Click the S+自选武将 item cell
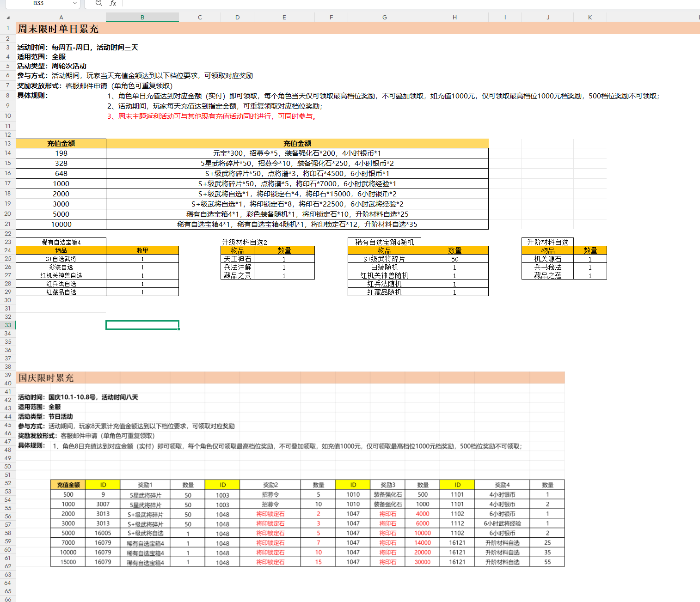The image size is (700, 602). pyautogui.click(x=61, y=259)
